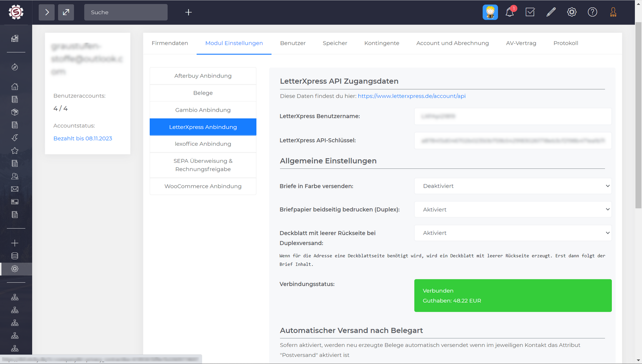Click 'Bezahlt bis 08.11.2023' link
642x364 pixels.
pyautogui.click(x=82, y=138)
